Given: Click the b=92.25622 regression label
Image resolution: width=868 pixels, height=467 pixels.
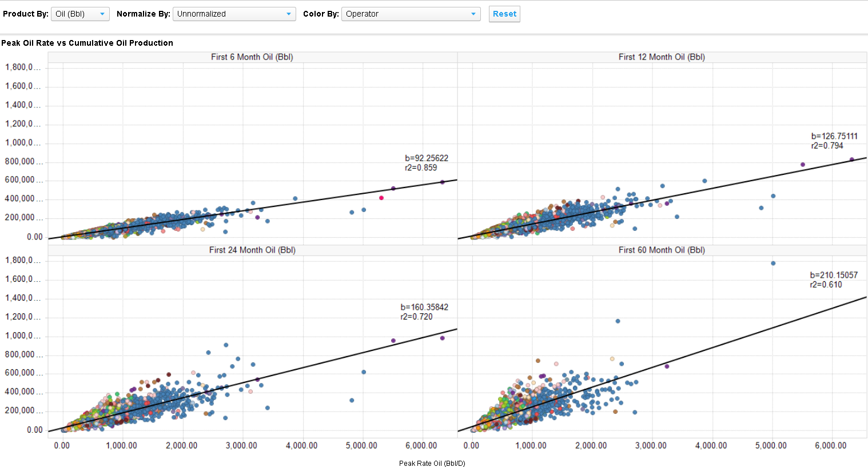Looking at the screenshot, I should pyautogui.click(x=427, y=158).
